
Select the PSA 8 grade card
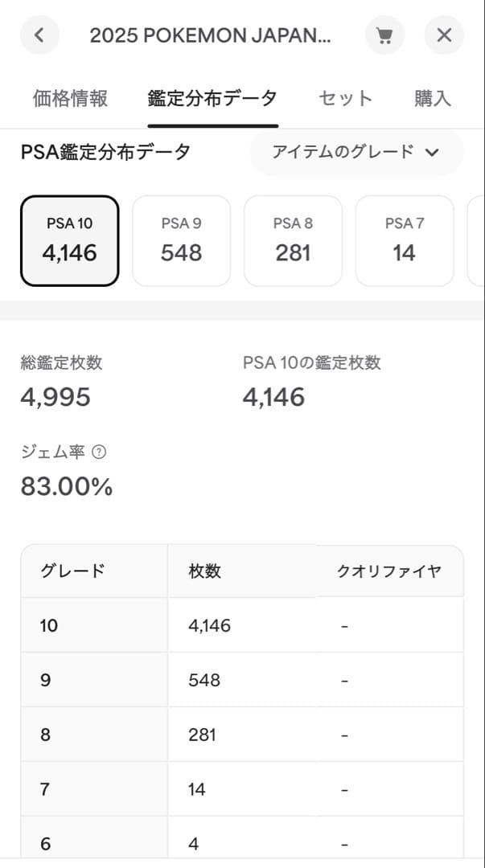[293, 240]
